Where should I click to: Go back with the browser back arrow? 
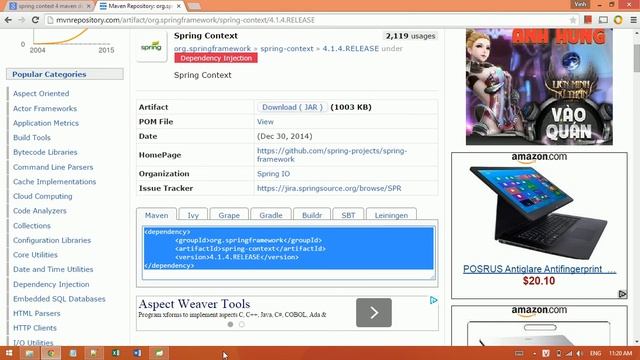click(8, 20)
